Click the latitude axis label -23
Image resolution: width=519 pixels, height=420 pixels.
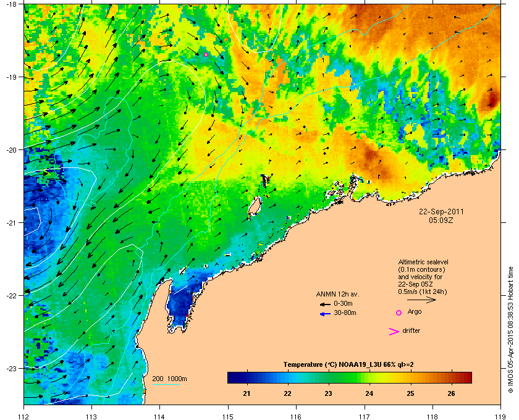[11, 368]
